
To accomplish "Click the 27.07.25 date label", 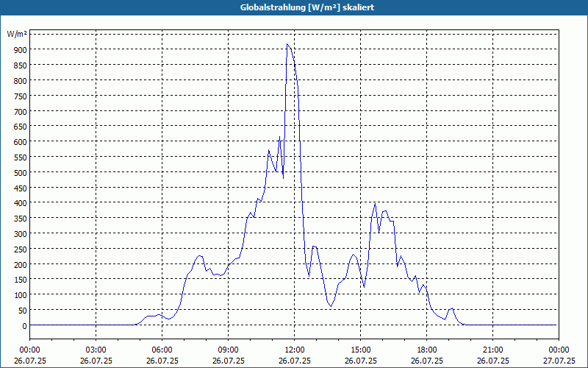I will (559, 361).
